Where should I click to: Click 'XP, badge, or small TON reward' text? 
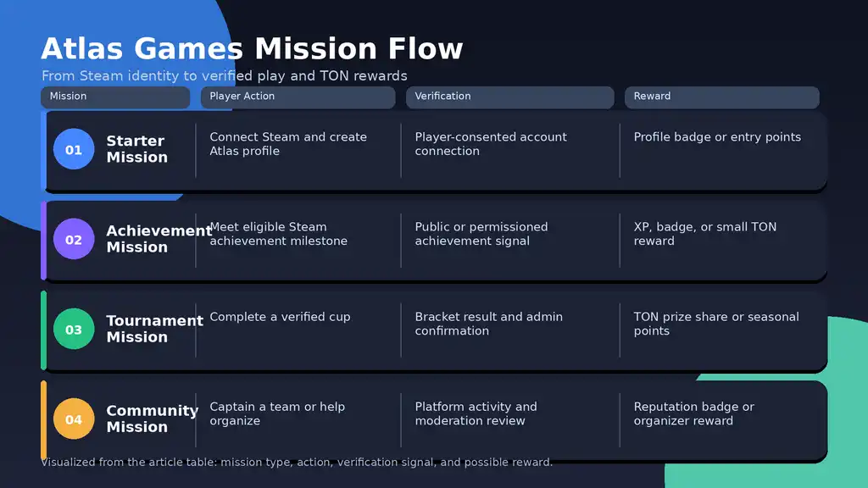(704, 234)
